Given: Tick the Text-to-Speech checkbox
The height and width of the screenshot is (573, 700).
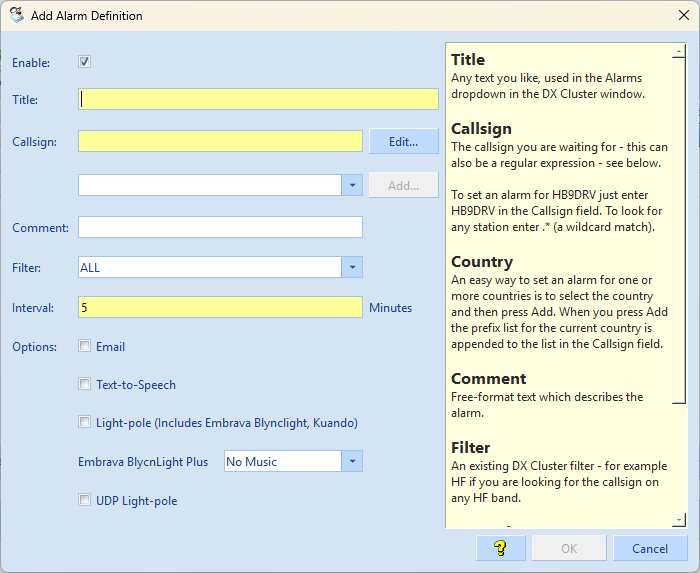Looking at the screenshot, I should [85, 384].
